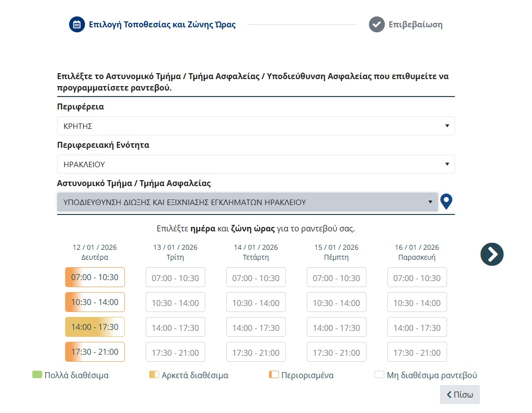Click the 'Μη διαθέσιμα ραντεβού' legend box
The image size is (532, 413).
(379, 375)
